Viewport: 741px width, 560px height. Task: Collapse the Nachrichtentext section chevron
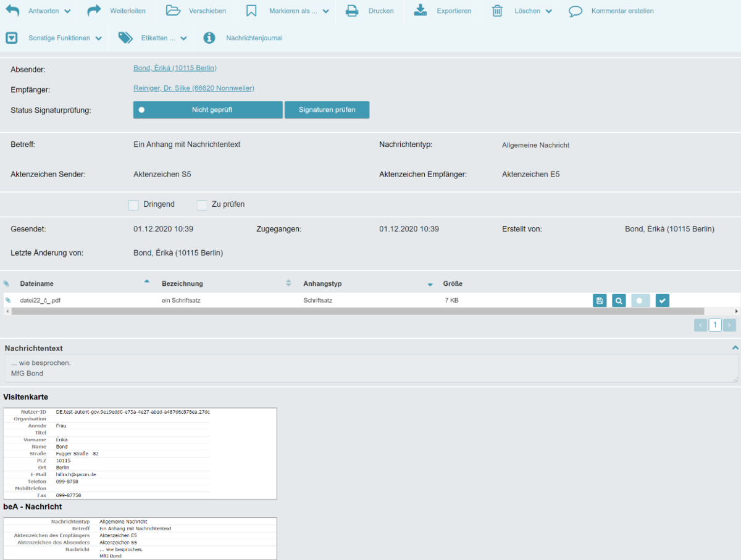[x=735, y=348]
